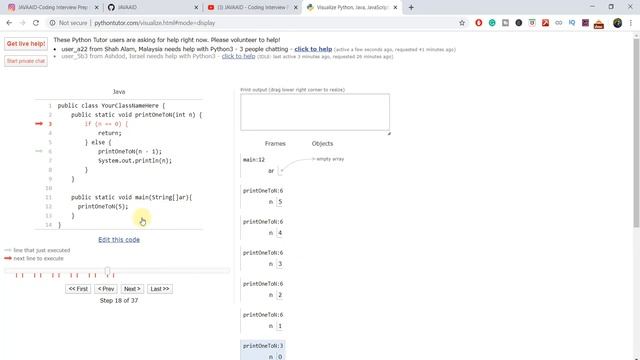Screen dimensions: 640x360
Task: Click the address bar URL
Action: click(155, 23)
